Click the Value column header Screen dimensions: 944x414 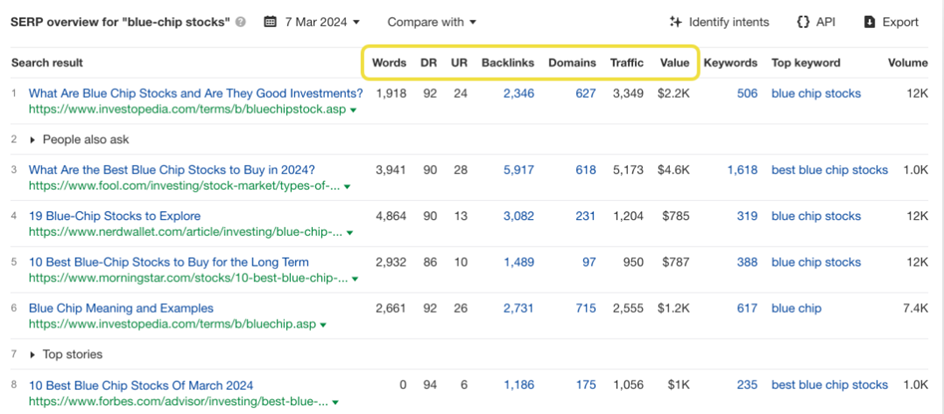pos(674,63)
